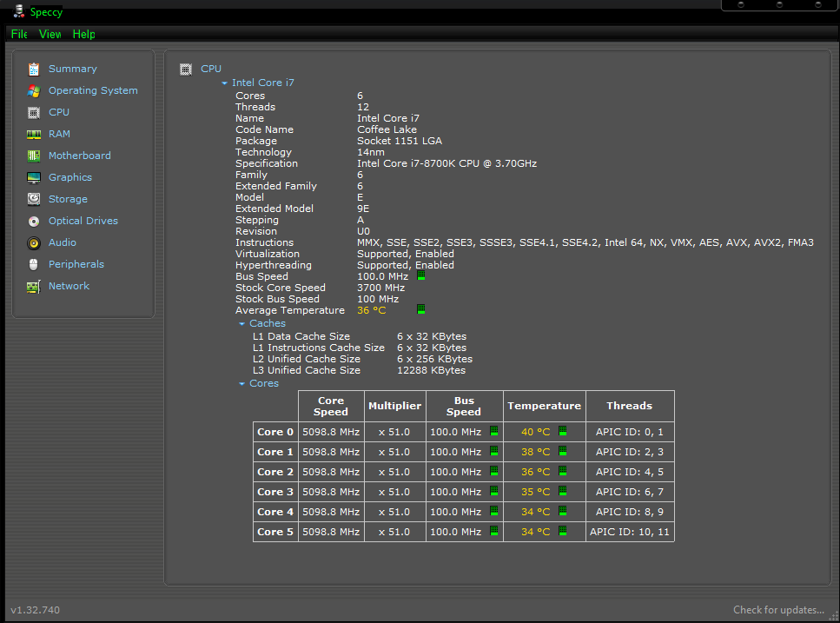
Task: Click the Graphics monitor icon in sidebar
Action: 34,178
